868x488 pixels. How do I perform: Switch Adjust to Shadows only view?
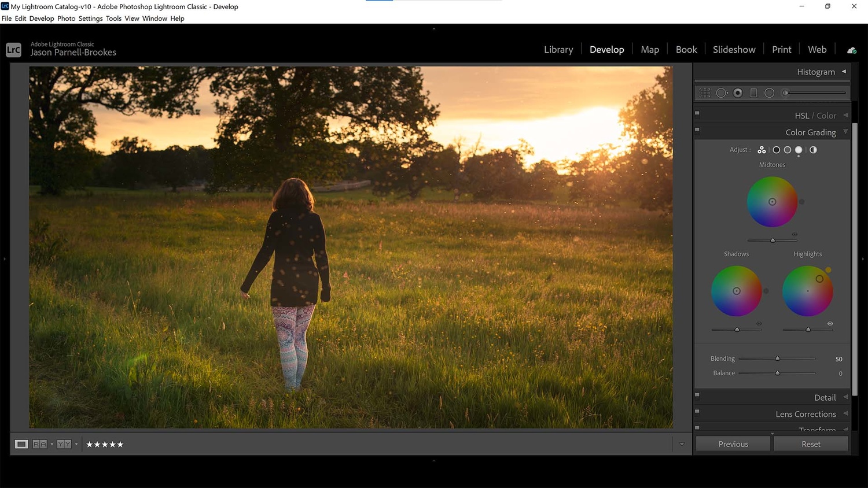pos(777,150)
